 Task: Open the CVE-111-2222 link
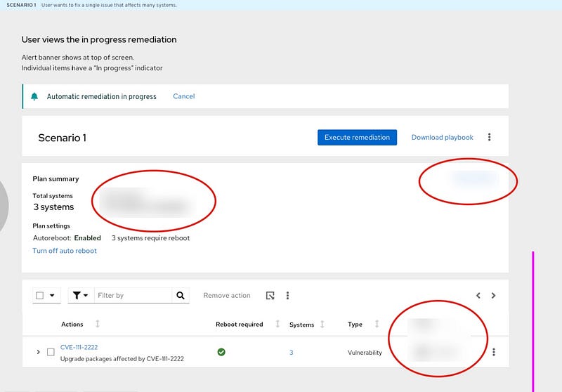[x=79, y=347]
